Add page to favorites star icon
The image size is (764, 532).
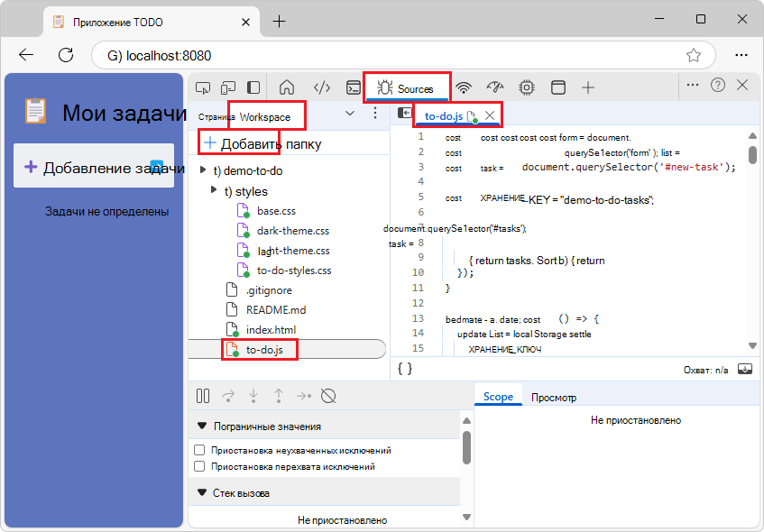(694, 55)
